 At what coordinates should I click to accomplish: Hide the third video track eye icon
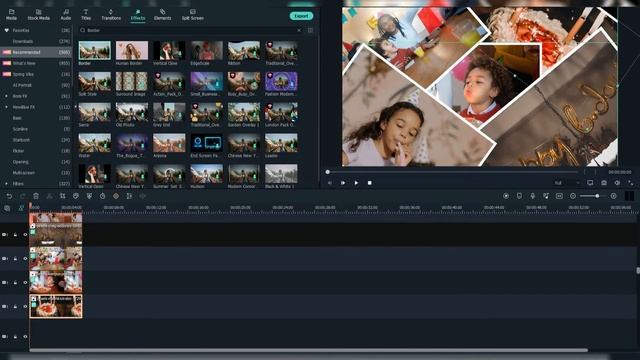coord(25,282)
